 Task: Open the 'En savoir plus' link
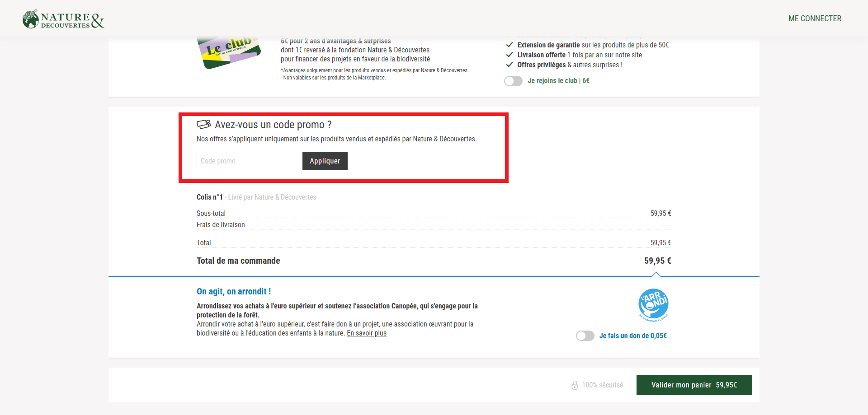click(x=367, y=333)
